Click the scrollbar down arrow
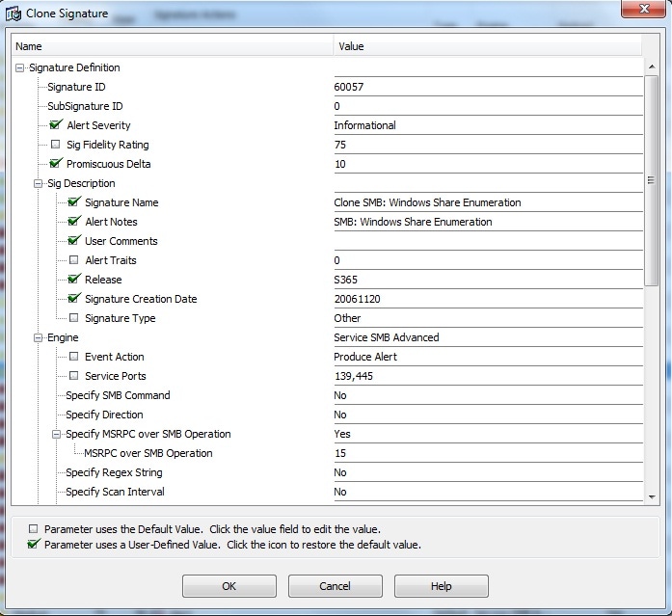The image size is (672, 616). [652, 496]
